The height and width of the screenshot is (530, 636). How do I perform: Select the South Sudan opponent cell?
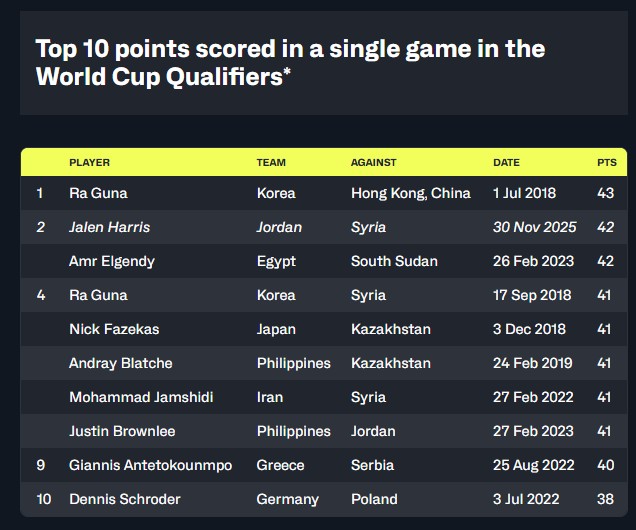(394, 261)
